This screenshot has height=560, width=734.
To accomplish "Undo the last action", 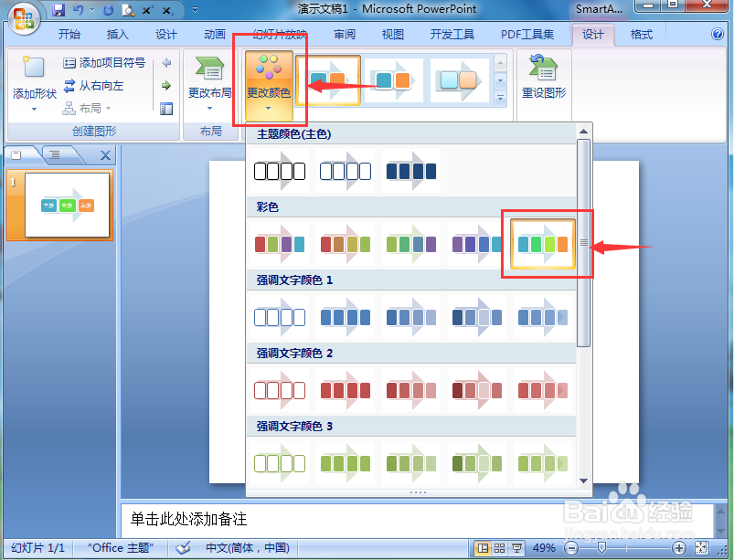I will [x=79, y=10].
